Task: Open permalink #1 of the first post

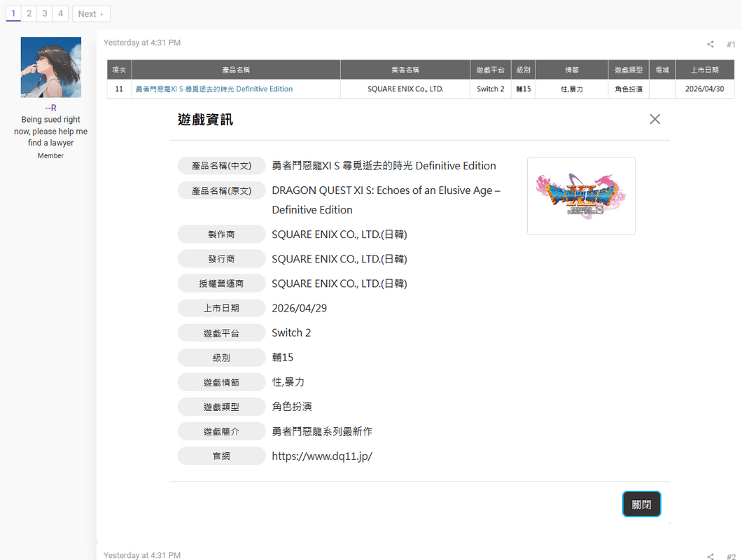Action: click(731, 43)
